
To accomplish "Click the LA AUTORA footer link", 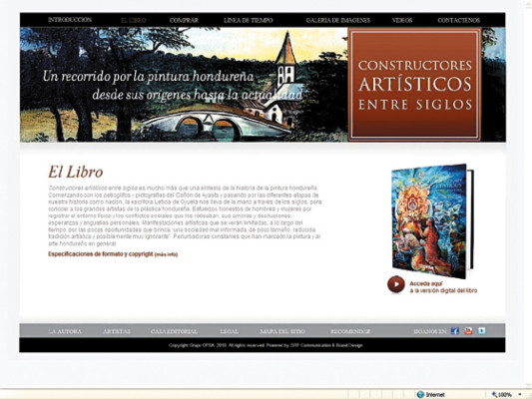I will (65, 331).
